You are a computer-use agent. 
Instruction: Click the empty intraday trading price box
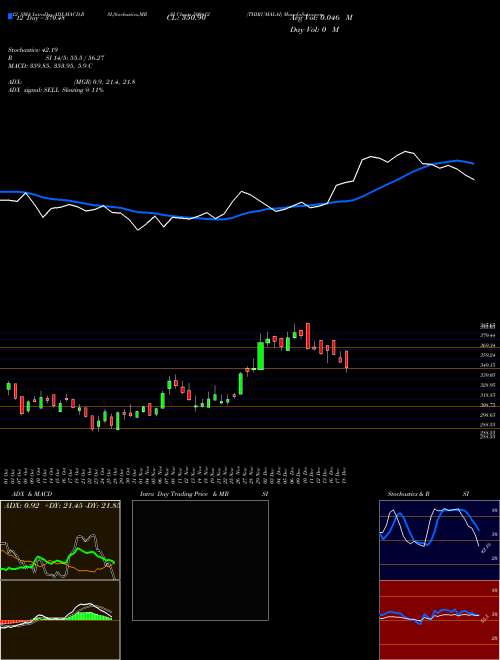pos(200,560)
